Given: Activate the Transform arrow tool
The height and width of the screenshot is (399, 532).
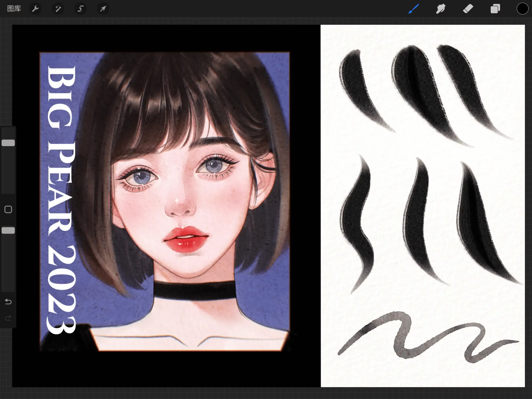Looking at the screenshot, I should (x=103, y=9).
